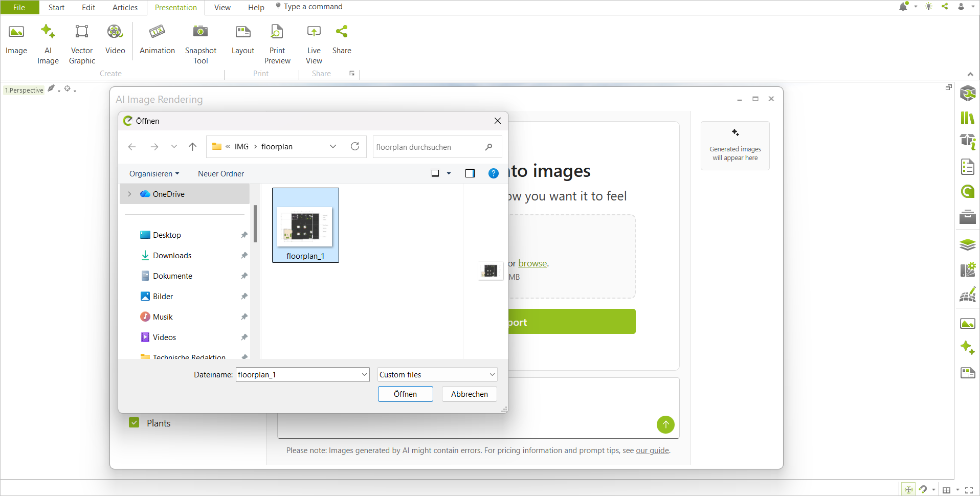Click the Öffnen button
The image size is (980, 496).
pyautogui.click(x=405, y=394)
